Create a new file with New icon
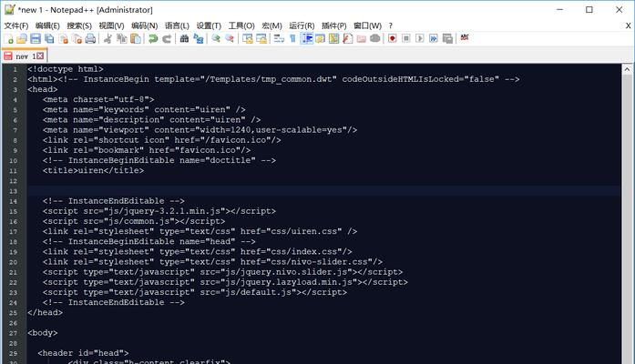 point(8,39)
